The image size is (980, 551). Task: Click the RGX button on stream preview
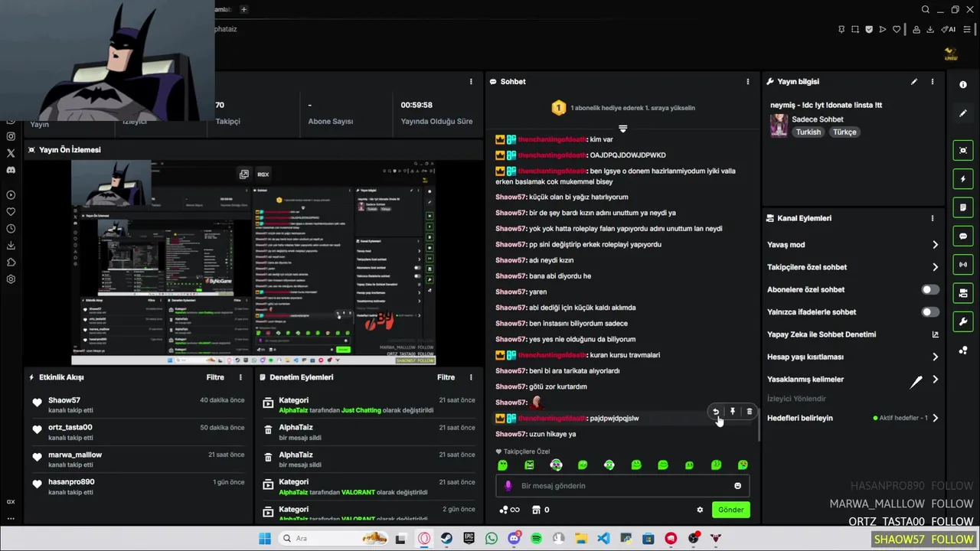pos(263,174)
